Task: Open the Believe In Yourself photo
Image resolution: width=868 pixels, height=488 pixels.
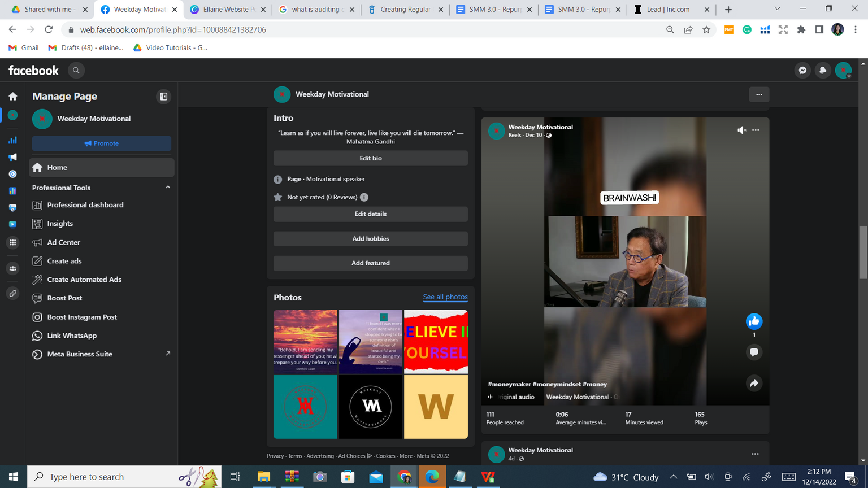Action: coord(436,342)
